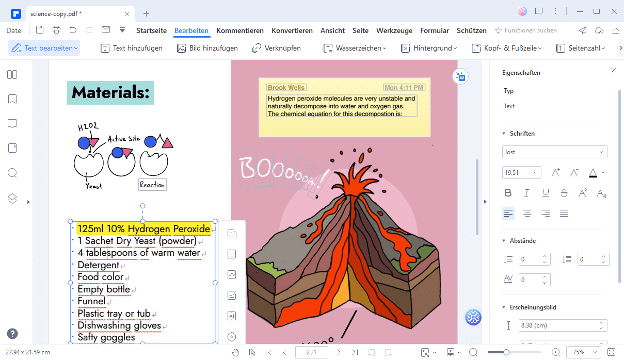Click the blue translate icon at page top
Image resolution: width=624 pixels, height=360 pixels.
(x=460, y=76)
